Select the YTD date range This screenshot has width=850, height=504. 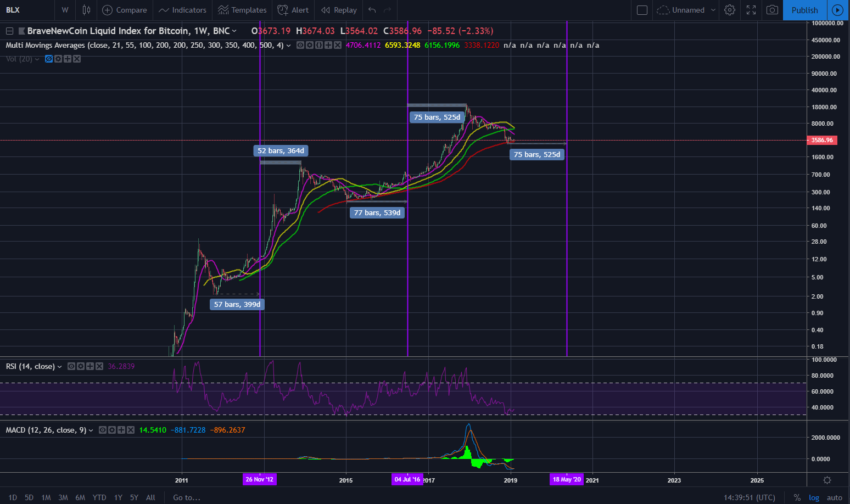click(99, 497)
